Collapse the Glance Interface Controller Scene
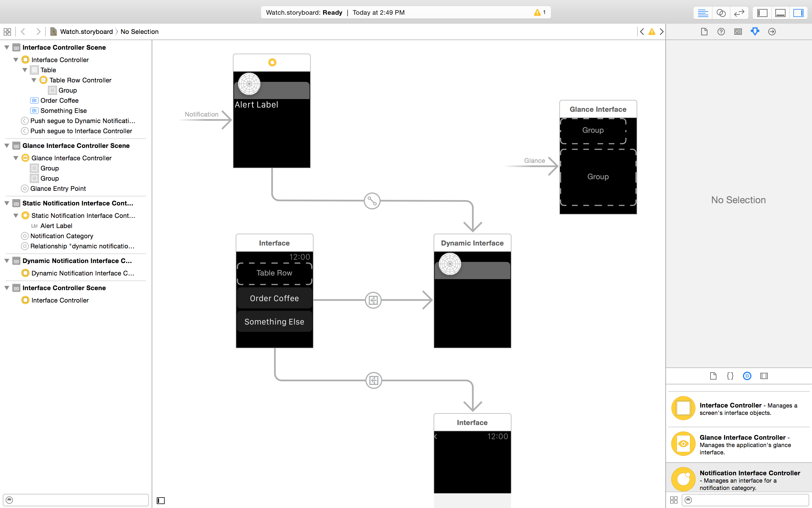 coord(7,145)
